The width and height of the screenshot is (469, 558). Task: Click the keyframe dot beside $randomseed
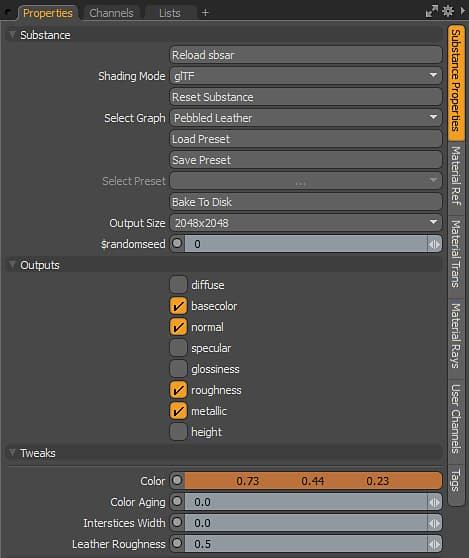coord(177,244)
